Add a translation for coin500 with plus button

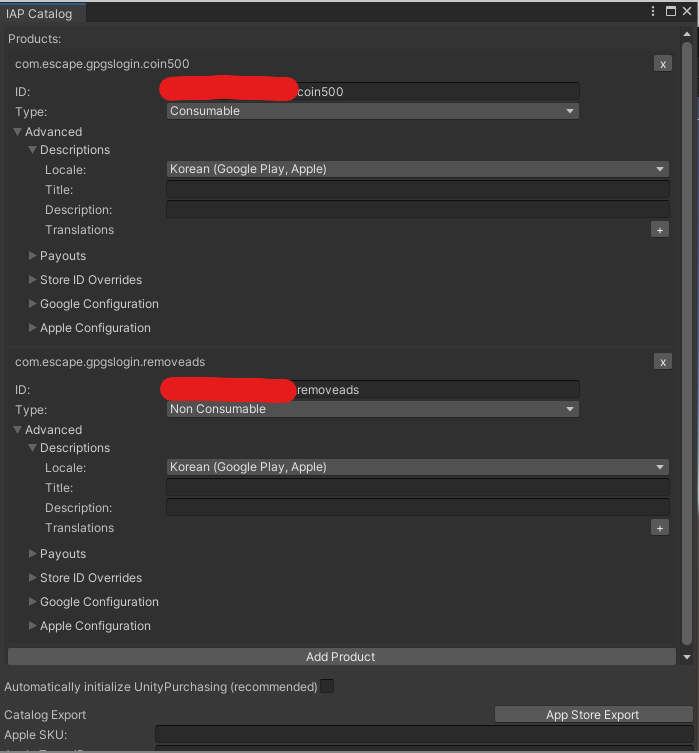tap(660, 230)
